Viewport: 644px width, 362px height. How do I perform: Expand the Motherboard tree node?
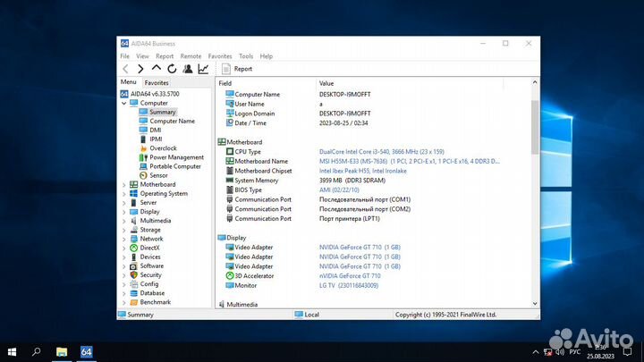(x=124, y=184)
